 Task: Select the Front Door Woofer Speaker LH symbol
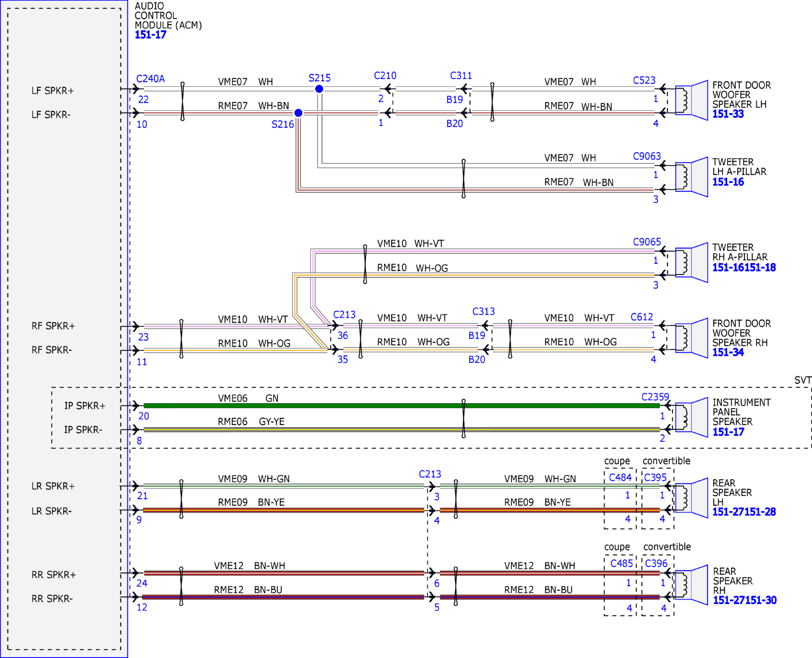(x=692, y=101)
